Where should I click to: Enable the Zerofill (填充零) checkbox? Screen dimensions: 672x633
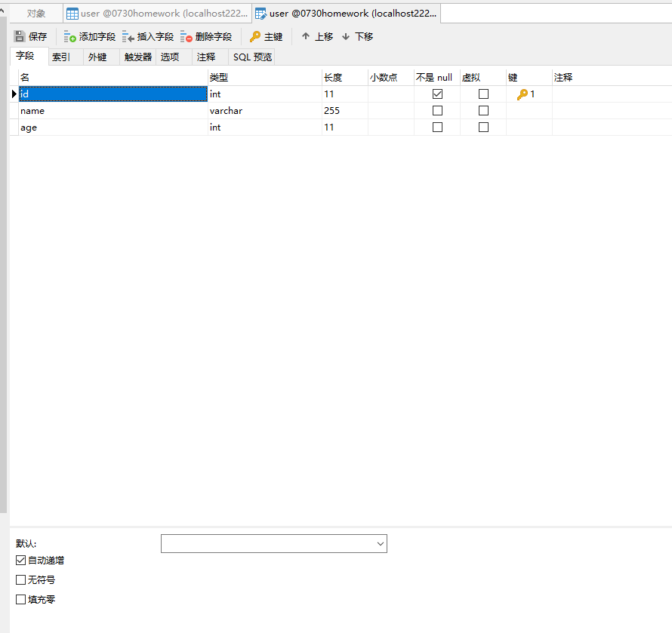click(x=20, y=600)
